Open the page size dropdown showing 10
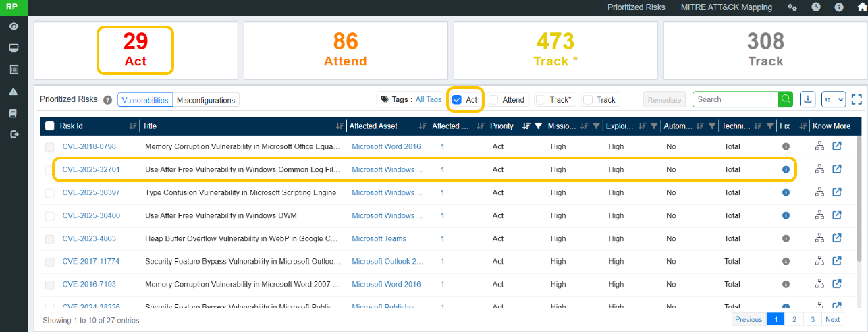The image size is (868, 332). (x=833, y=99)
